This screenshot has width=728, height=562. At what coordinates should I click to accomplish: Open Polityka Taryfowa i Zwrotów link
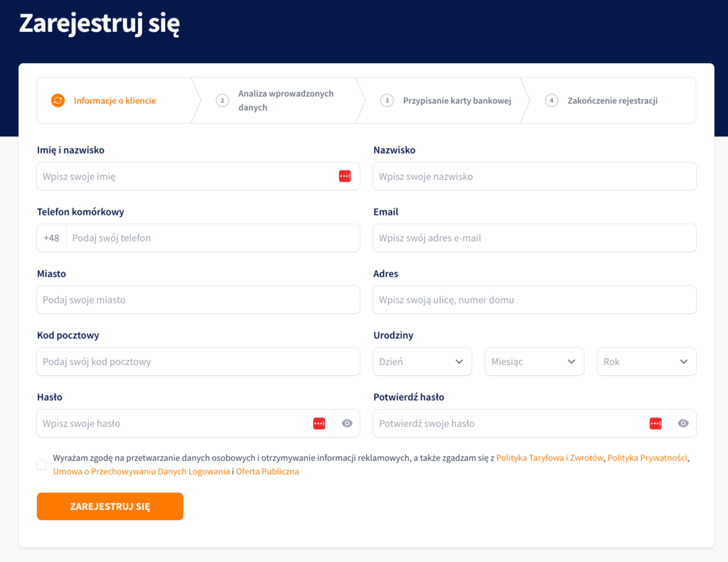click(x=550, y=458)
